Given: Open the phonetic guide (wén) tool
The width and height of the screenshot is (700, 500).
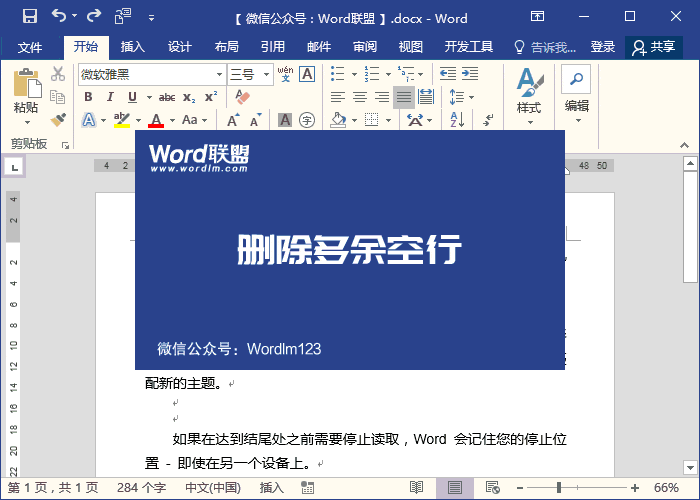Looking at the screenshot, I should (285, 74).
